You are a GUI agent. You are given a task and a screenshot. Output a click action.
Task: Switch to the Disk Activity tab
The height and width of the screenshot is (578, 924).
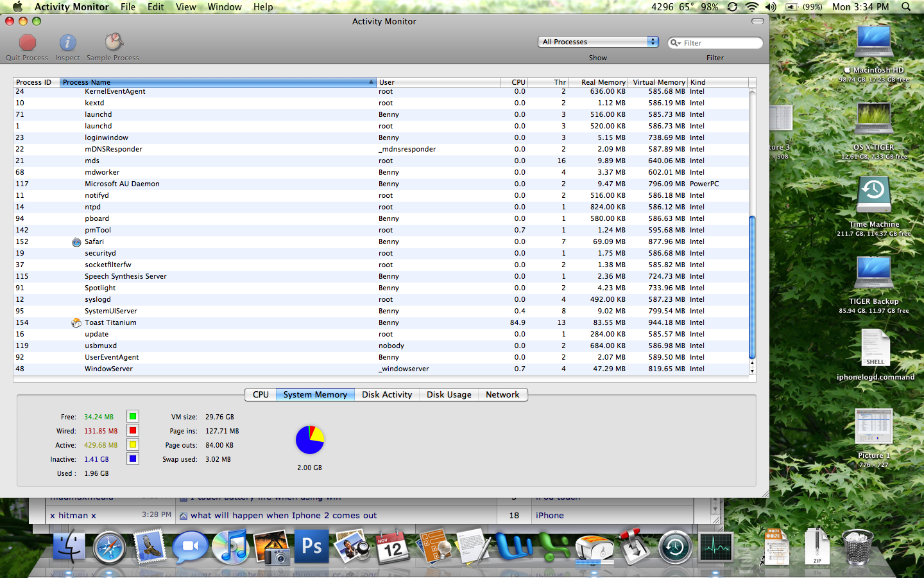387,394
